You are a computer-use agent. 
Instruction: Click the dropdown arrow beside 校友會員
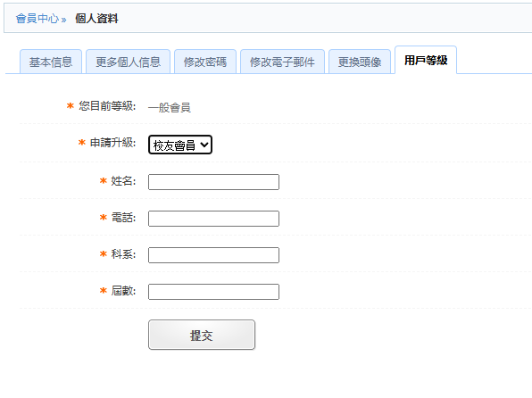(204, 145)
